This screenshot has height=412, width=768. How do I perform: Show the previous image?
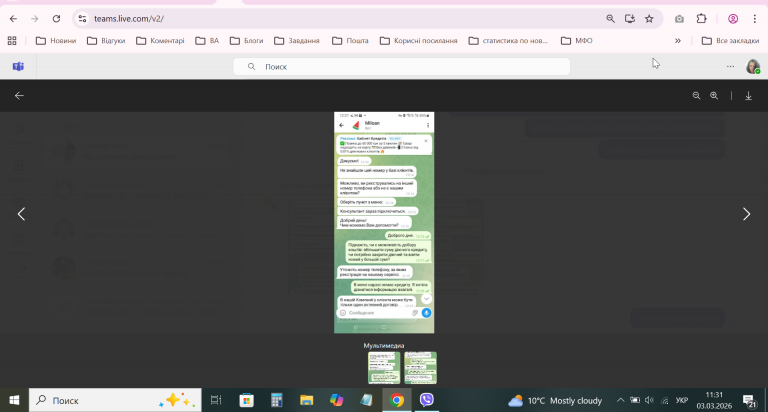[x=21, y=214]
